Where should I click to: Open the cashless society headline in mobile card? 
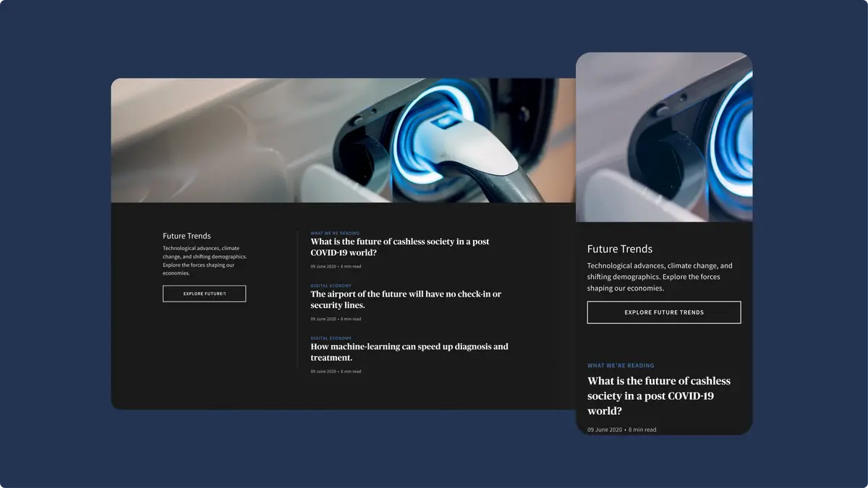point(659,395)
